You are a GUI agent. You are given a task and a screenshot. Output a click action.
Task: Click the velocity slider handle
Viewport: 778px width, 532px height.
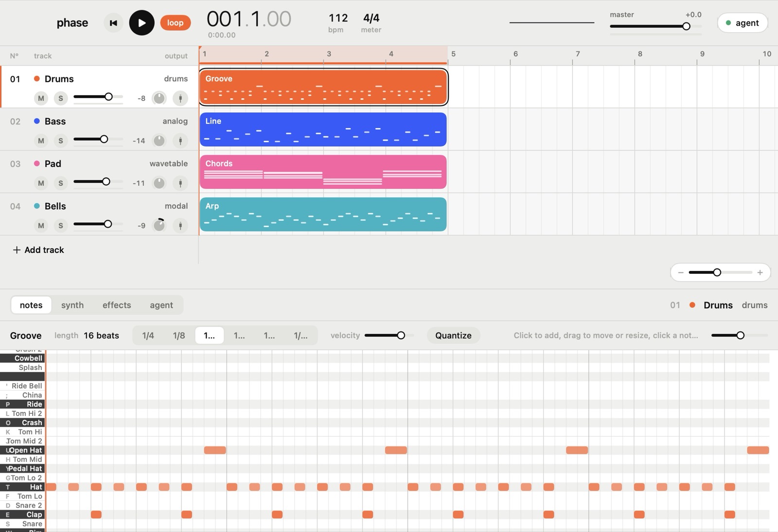click(401, 336)
